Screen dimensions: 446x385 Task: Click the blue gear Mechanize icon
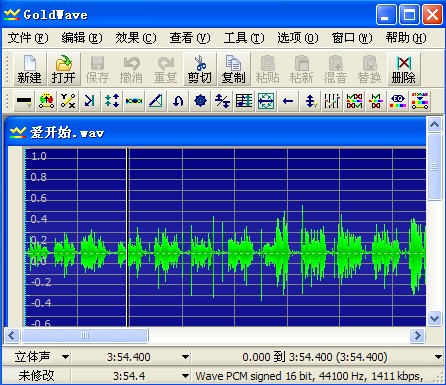point(200,101)
